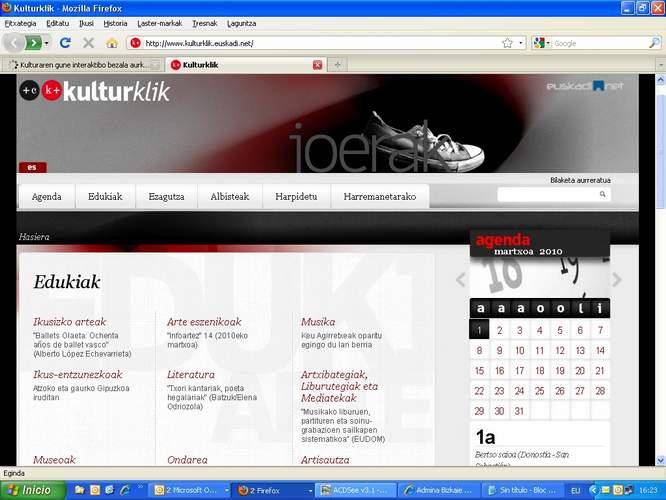666x500 pixels.
Task: Select day 31 in agenda calendar
Action: pyautogui.click(x=519, y=411)
